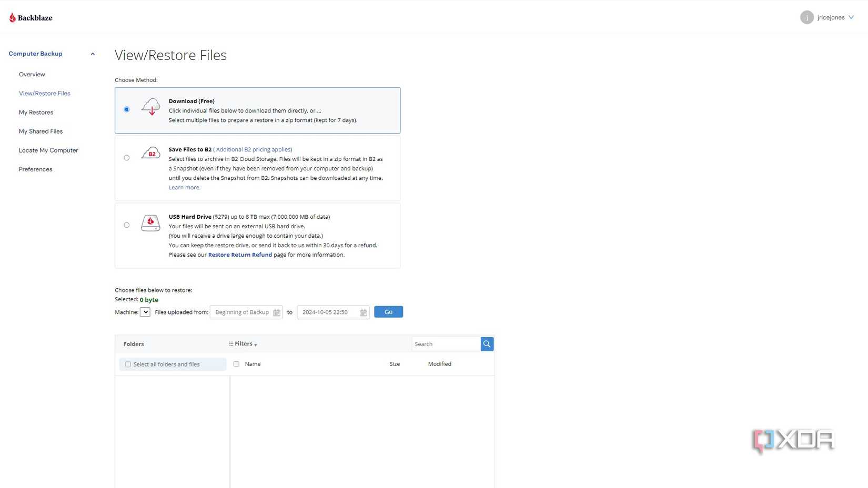This screenshot has height=488, width=868.
Task: Click the Save Files to B2 title
Action: (190, 149)
